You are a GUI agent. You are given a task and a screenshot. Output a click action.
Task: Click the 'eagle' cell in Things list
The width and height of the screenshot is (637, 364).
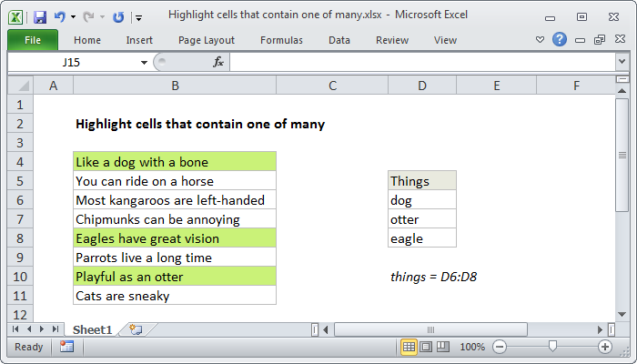422,238
